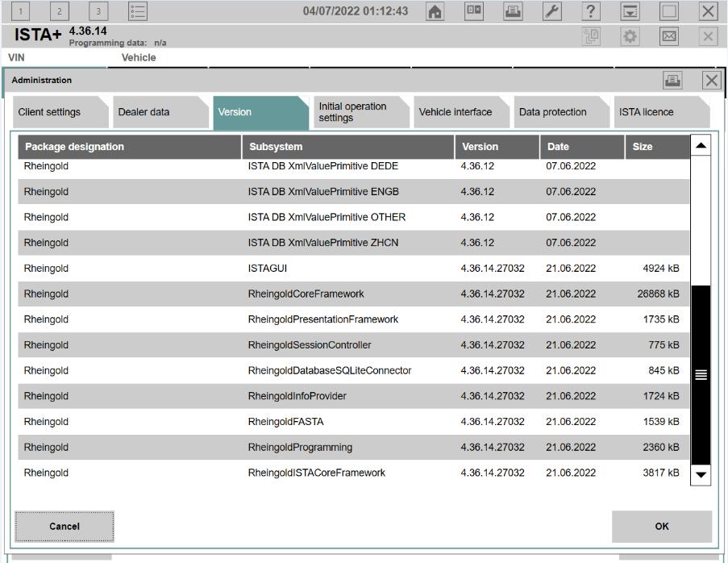Click the Vehicle header label
This screenshot has width=728, height=563.
139,57
